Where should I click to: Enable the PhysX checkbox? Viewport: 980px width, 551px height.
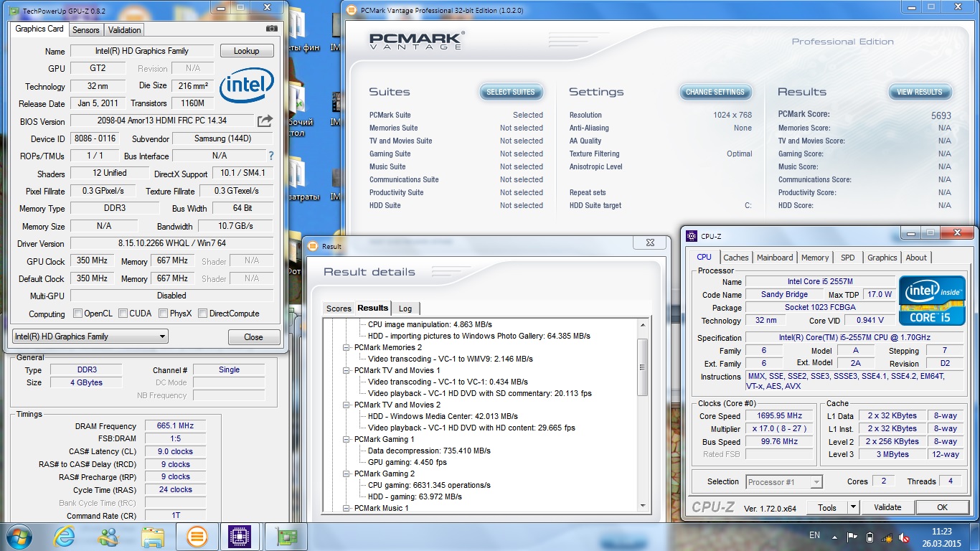(164, 314)
